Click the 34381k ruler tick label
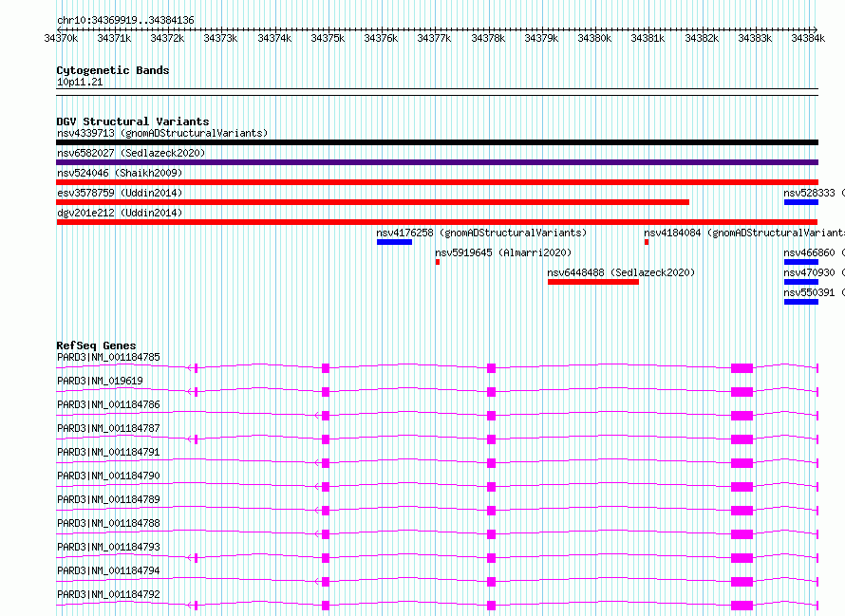845x616 pixels. click(648, 38)
